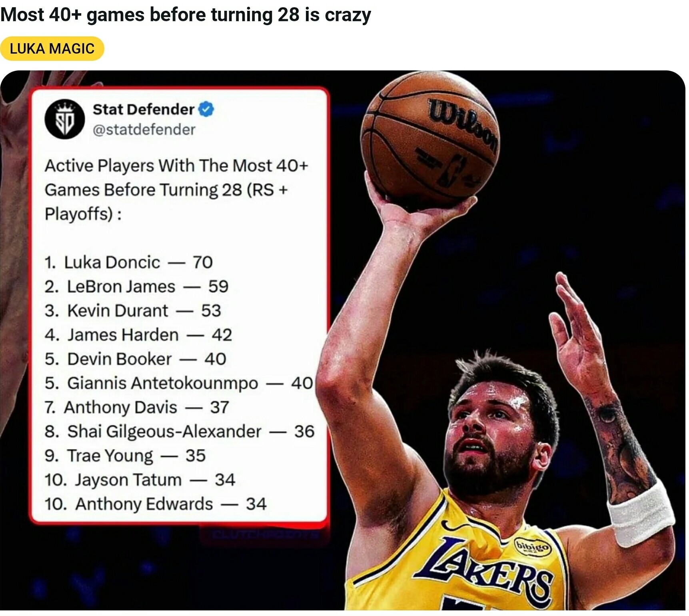Open the post title about 40+ games
This screenshot has width=689, height=616.
click(186, 15)
